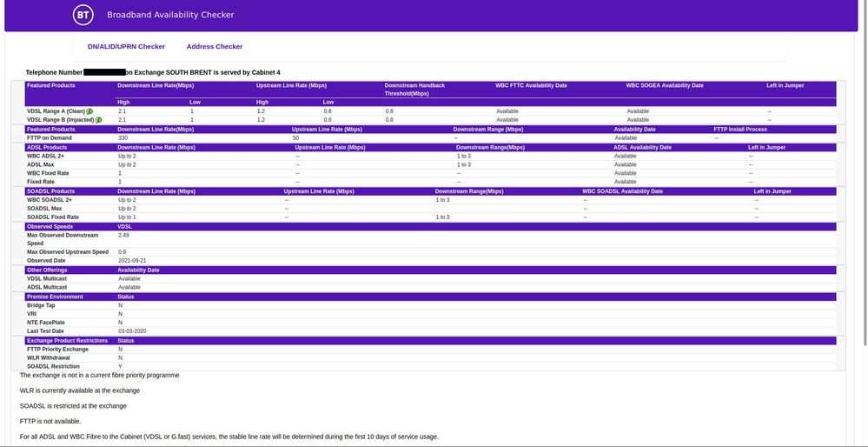Image resolution: width=868 pixels, height=447 pixels.
Task: Select the WBC ADSL 2+ row label
Action: click(45, 156)
